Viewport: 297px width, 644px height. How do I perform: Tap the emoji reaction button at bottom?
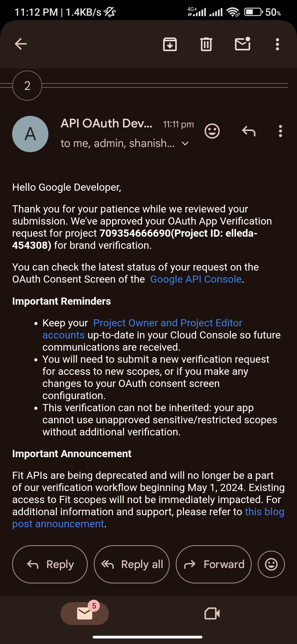coord(271,564)
